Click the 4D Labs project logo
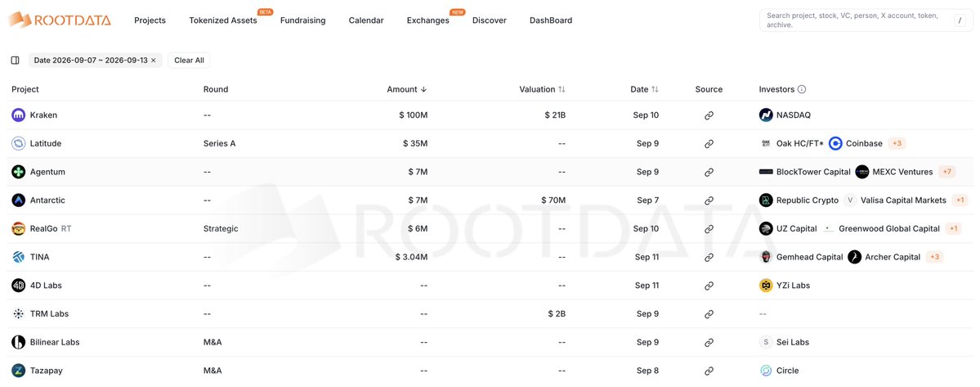The image size is (980, 387). pos(19,286)
